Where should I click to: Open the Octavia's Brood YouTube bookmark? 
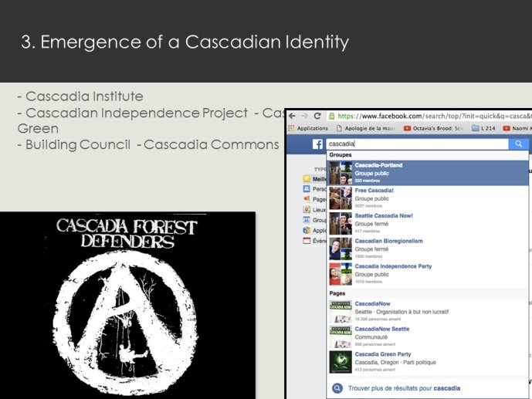pyautogui.click(x=433, y=128)
